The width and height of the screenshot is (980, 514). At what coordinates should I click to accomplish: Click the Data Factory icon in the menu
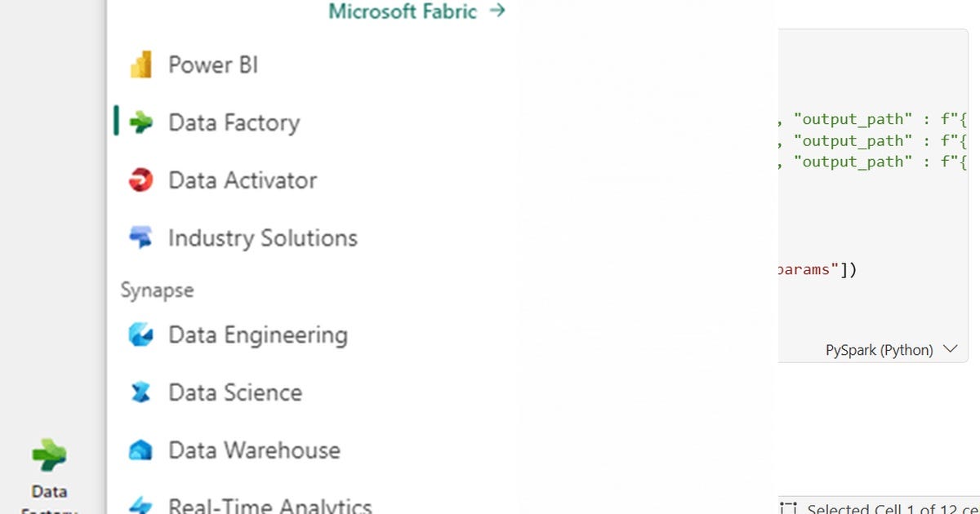click(x=140, y=122)
